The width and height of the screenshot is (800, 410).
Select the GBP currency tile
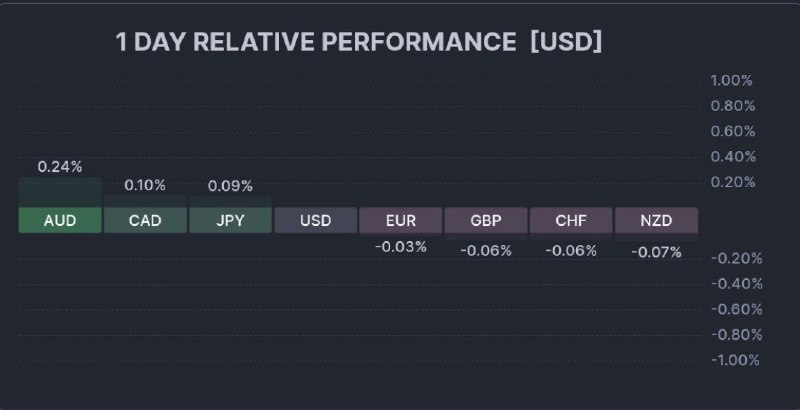point(486,220)
